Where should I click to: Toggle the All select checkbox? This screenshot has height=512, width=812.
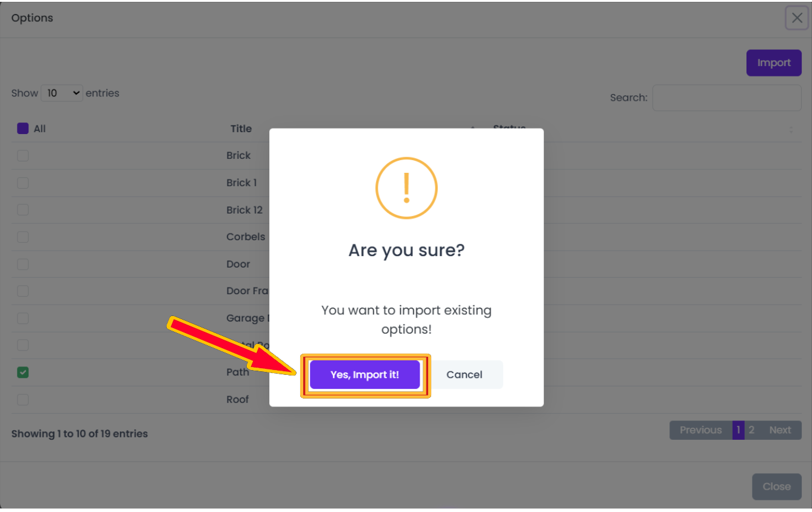[x=23, y=129]
